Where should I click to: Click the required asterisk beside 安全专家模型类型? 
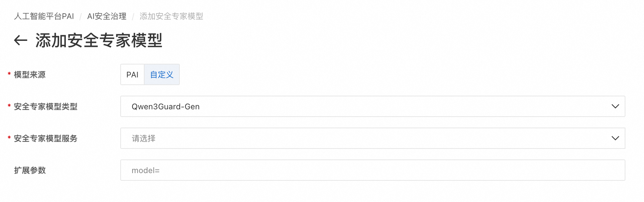pyautogui.click(x=9, y=106)
